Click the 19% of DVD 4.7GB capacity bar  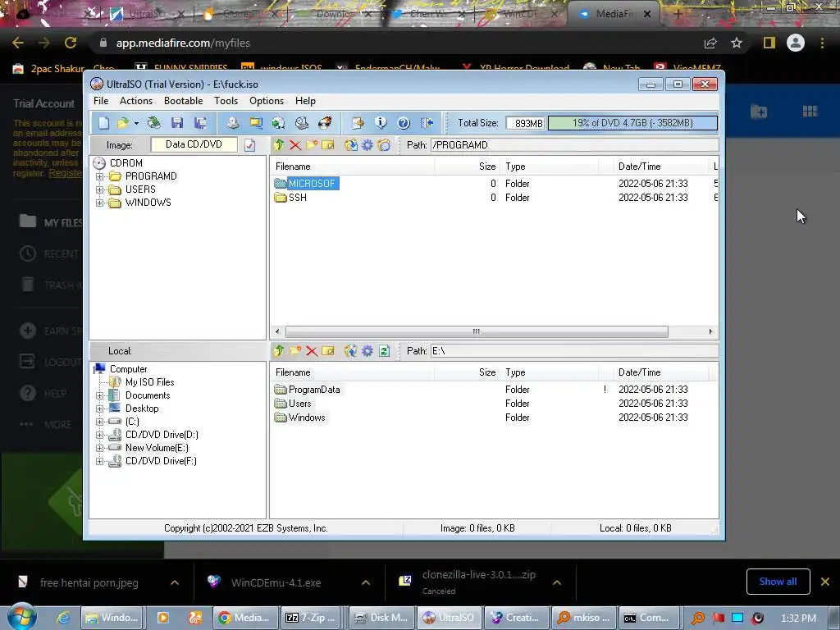(632, 123)
